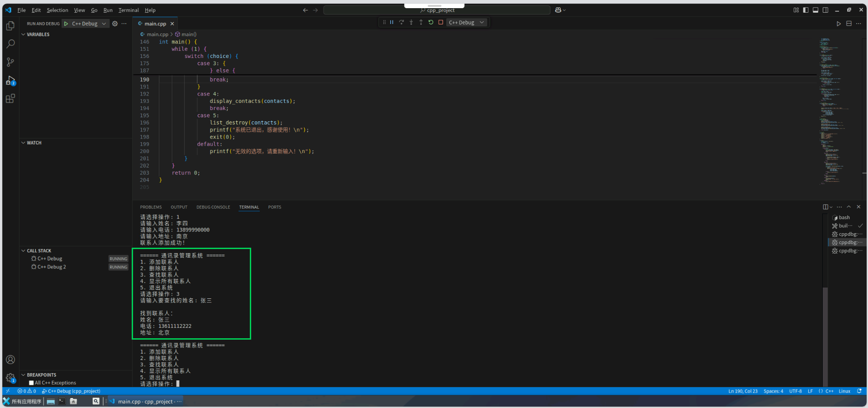Open the Search view in activity bar
The width and height of the screenshot is (868, 408).
[x=10, y=44]
